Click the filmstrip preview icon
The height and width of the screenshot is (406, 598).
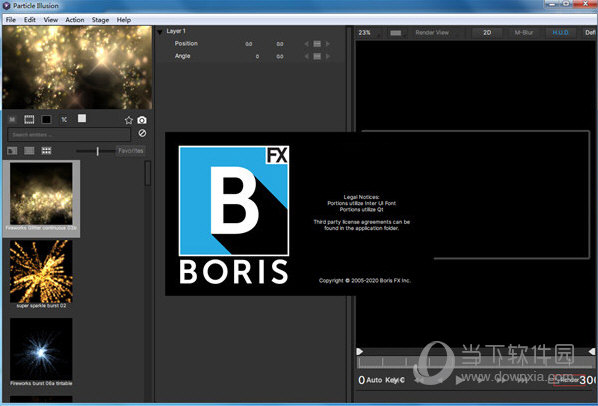tap(29, 120)
